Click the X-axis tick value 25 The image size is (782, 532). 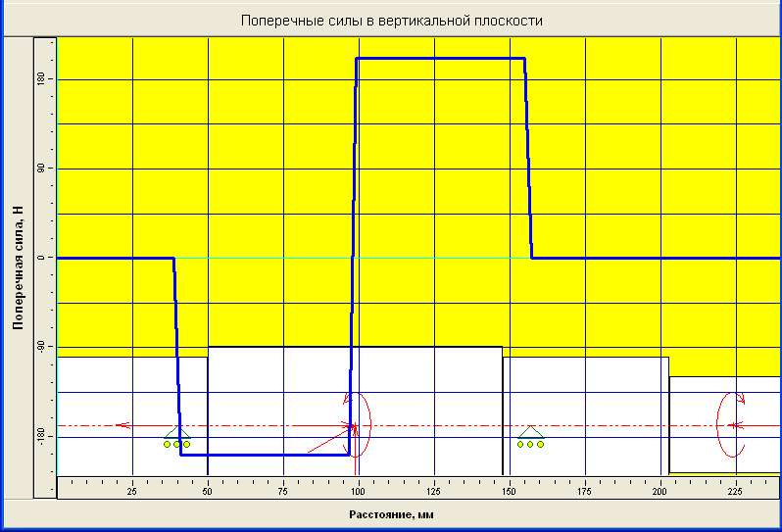click(x=131, y=492)
